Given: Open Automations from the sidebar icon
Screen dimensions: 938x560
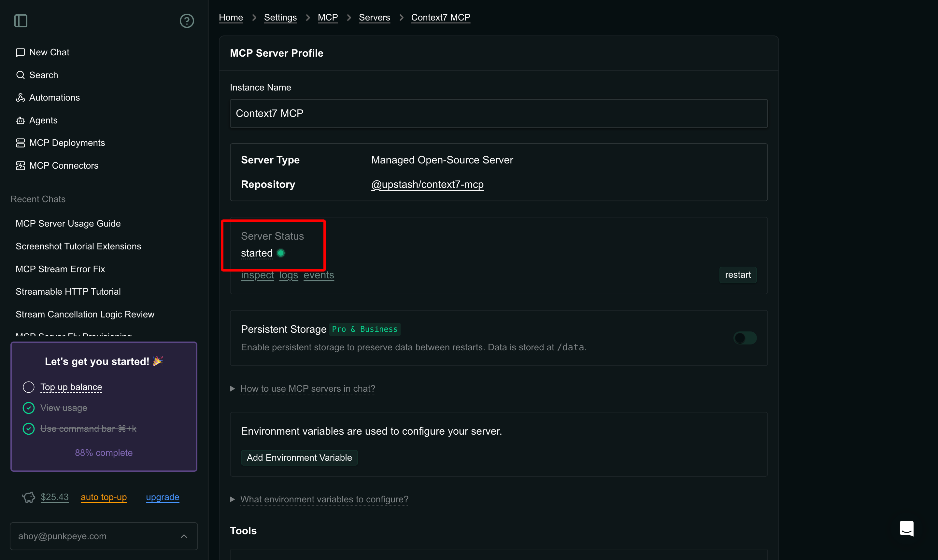Looking at the screenshot, I should 21,98.
